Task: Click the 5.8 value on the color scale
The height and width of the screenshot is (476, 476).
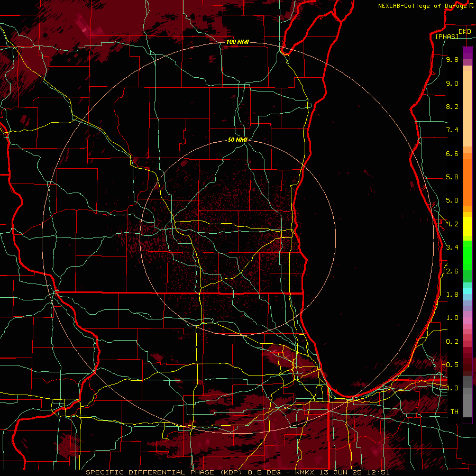Action: coord(452,177)
